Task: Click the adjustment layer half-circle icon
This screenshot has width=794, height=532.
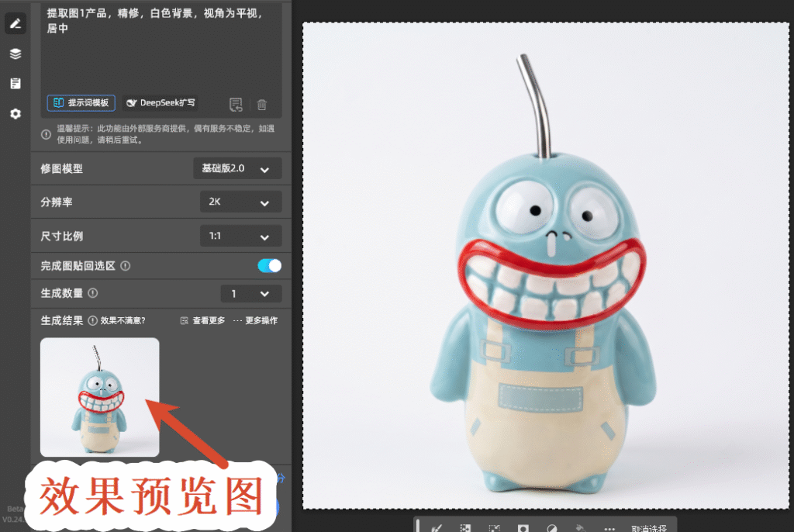Action: 552,528
